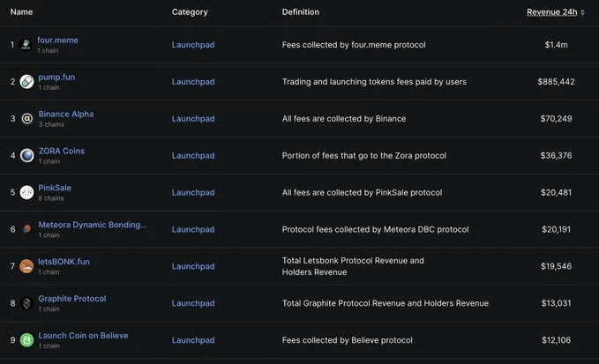Click the Name column header
Image resolution: width=599 pixels, height=364 pixels.
pos(21,11)
